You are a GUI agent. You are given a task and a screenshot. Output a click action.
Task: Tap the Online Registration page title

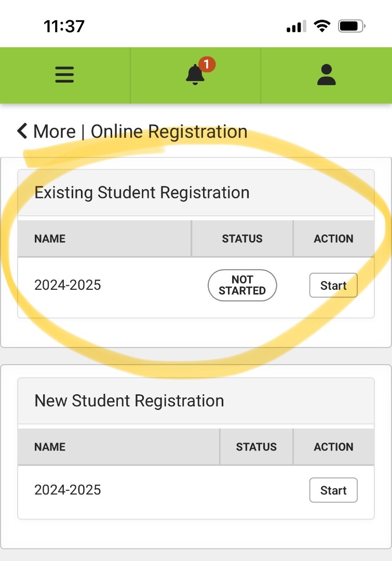(169, 131)
